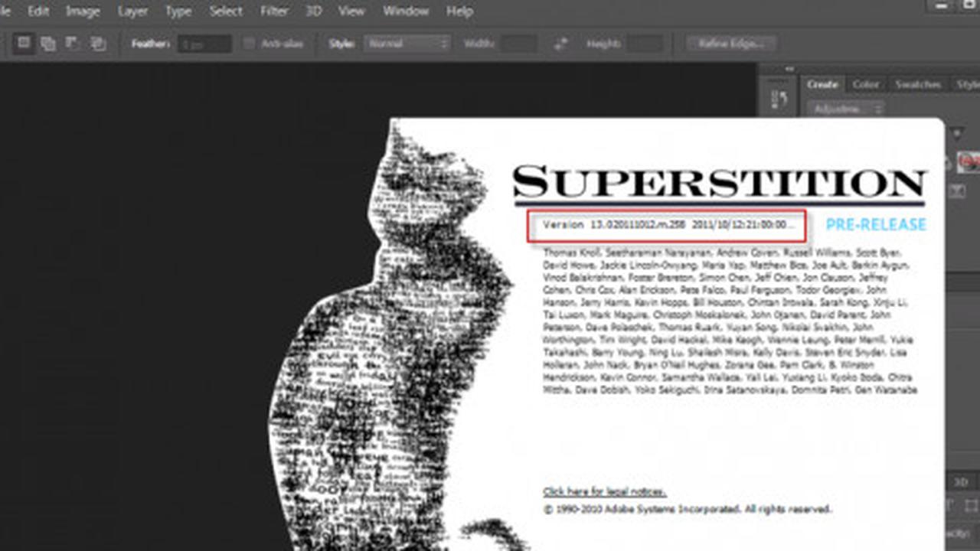Focus the Feather input field

point(204,44)
